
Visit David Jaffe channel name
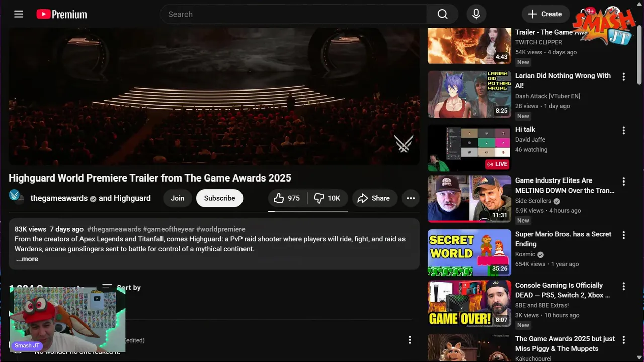tap(530, 139)
